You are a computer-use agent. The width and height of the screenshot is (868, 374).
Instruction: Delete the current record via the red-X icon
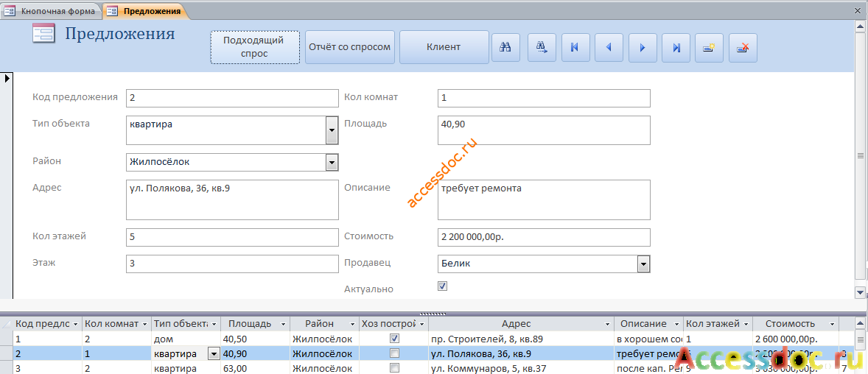click(x=743, y=47)
